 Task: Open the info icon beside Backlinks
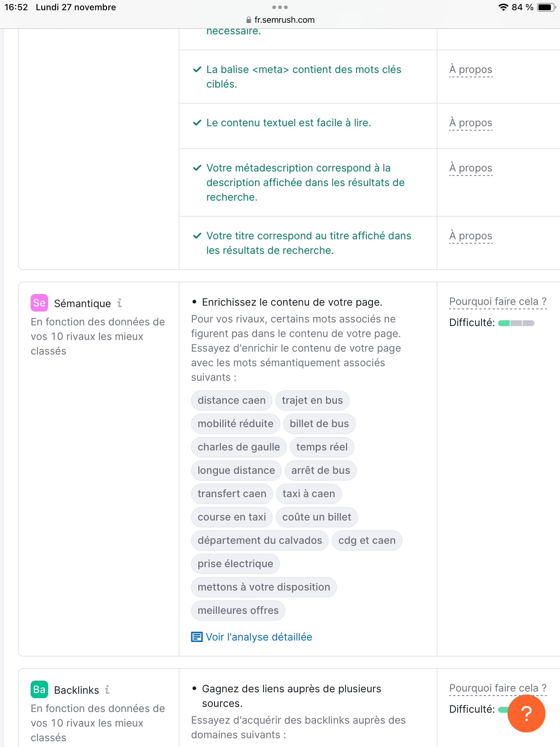coord(107,689)
